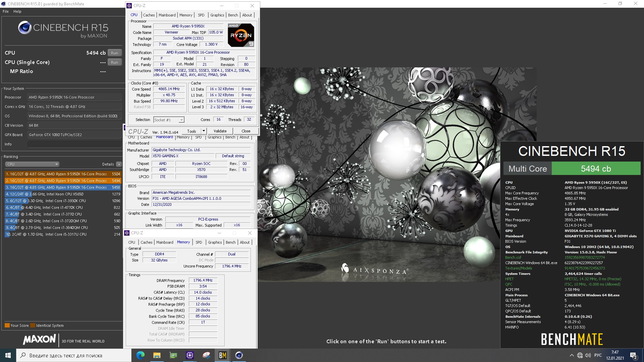Switch to Mainboard tab in top CPU-Z window

click(x=167, y=15)
